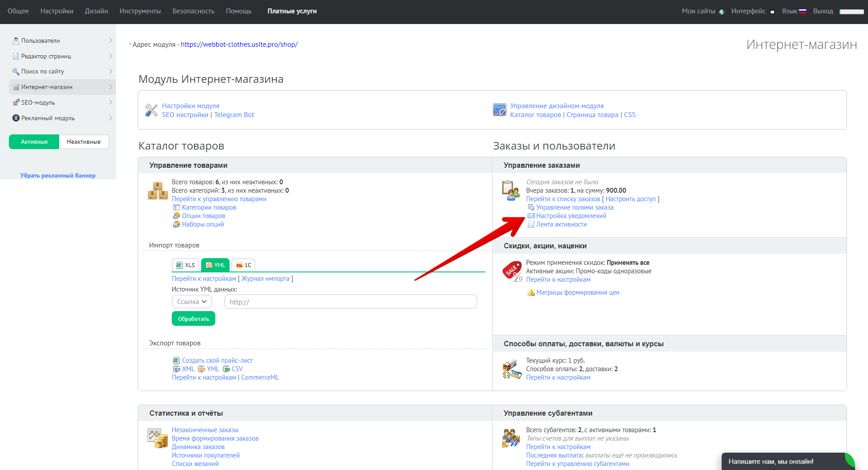
Task: Click the statistics chart with coins icon
Action: pos(157,438)
